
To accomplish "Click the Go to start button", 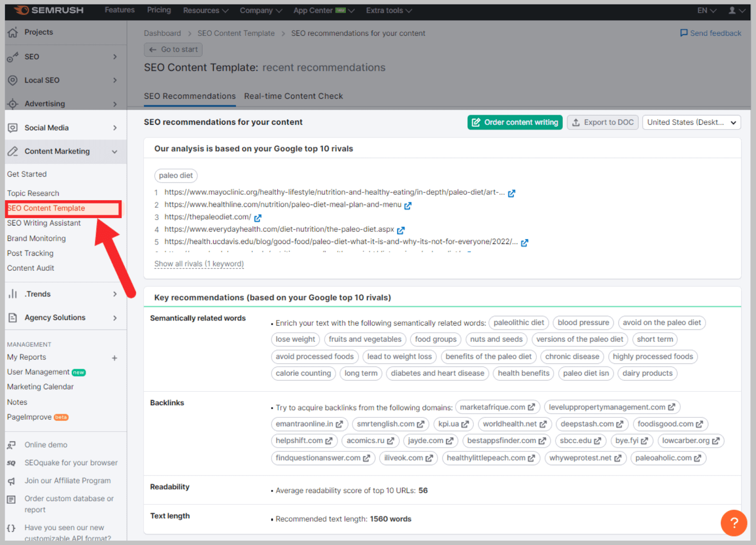I will [x=173, y=49].
